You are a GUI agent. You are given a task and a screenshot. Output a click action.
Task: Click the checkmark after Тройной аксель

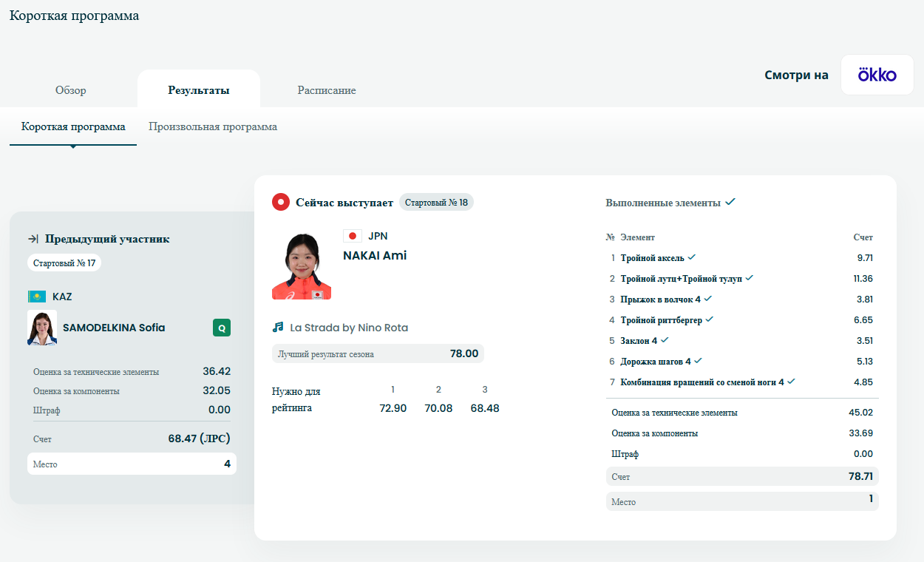point(692,257)
